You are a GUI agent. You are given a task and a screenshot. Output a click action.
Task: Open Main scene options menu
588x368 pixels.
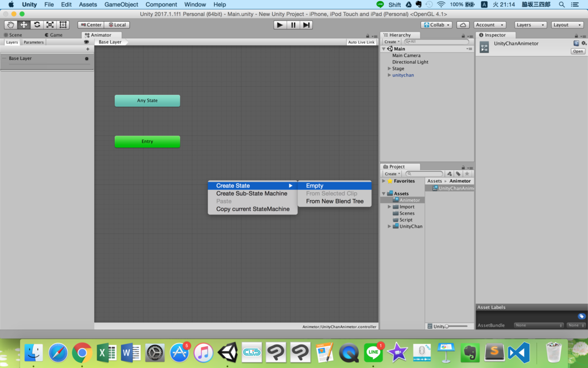click(x=470, y=49)
